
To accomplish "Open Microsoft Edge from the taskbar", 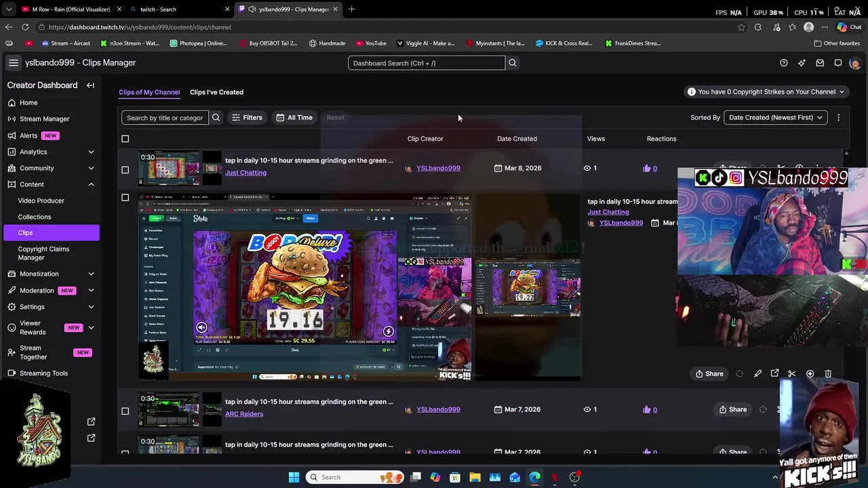I will 534,477.
